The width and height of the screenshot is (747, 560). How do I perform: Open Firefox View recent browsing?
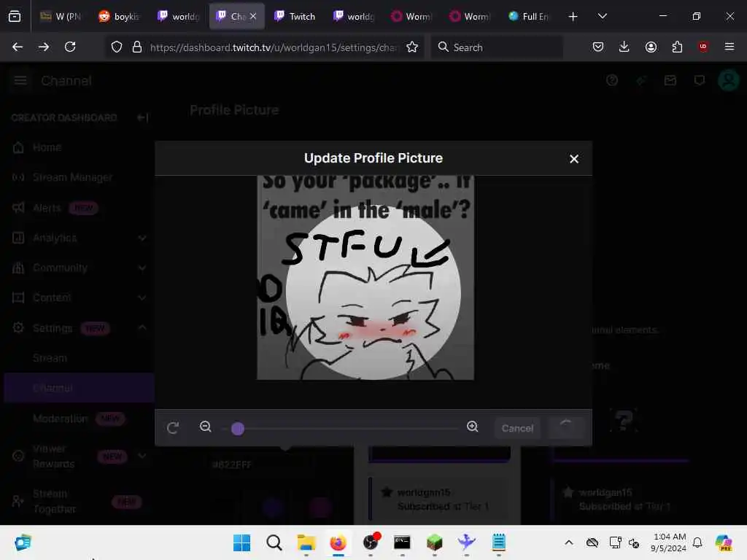(x=15, y=16)
